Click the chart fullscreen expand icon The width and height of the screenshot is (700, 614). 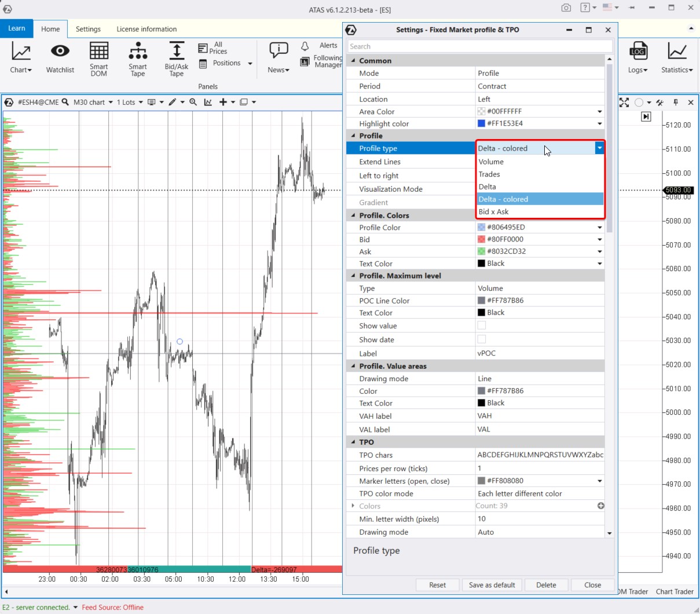click(x=624, y=102)
